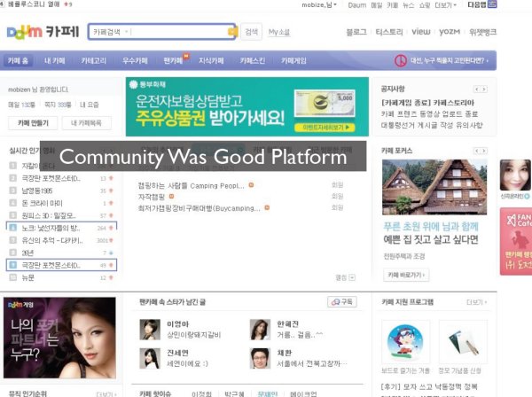The image size is (532, 397).
Task: Open 돈 크라이 마미 in the movies list
Action: point(42,203)
